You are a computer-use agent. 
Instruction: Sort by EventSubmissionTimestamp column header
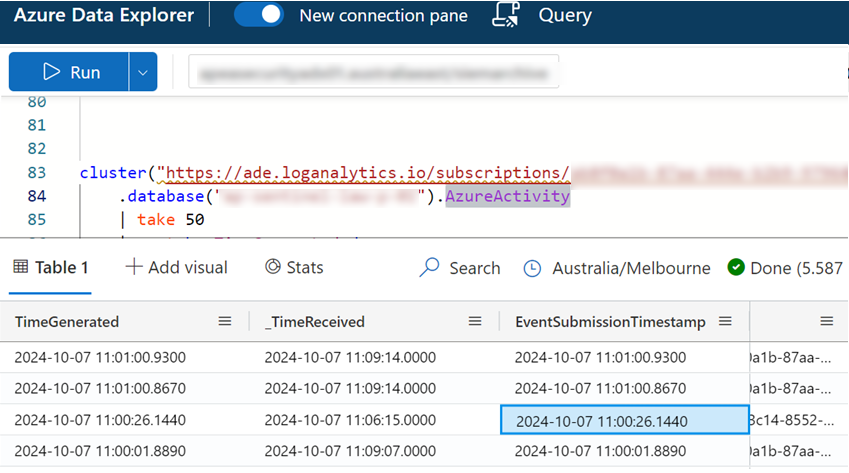(x=610, y=322)
